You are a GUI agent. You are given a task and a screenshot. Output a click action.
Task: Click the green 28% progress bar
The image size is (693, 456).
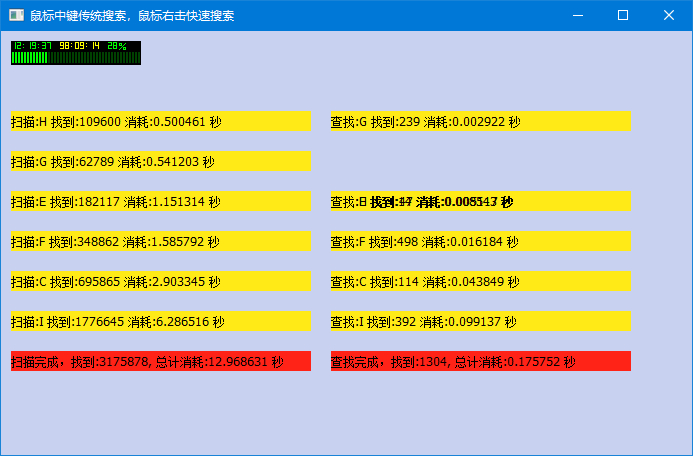click(x=76, y=58)
